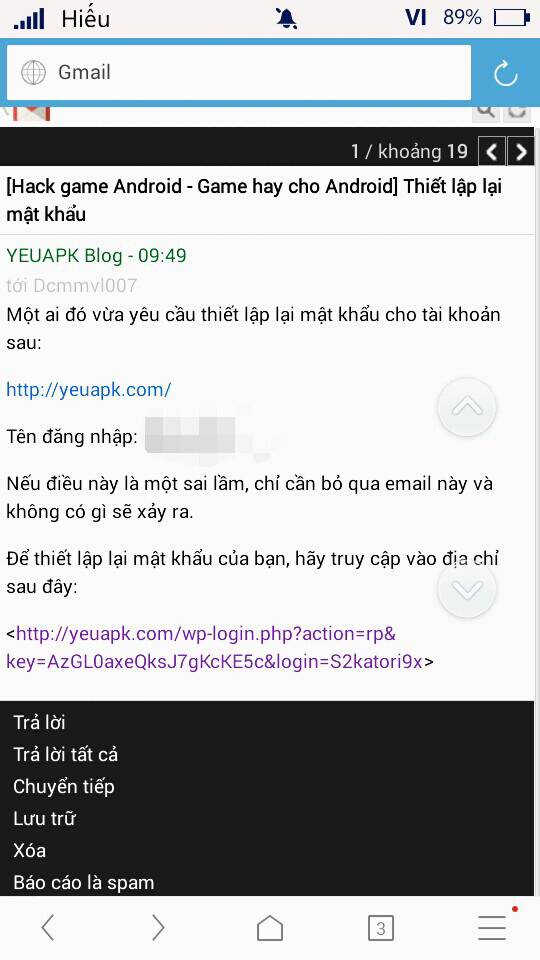Choose Lưu trữ to archive
Image resolution: width=540 pixels, height=960 pixels.
click(44, 819)
